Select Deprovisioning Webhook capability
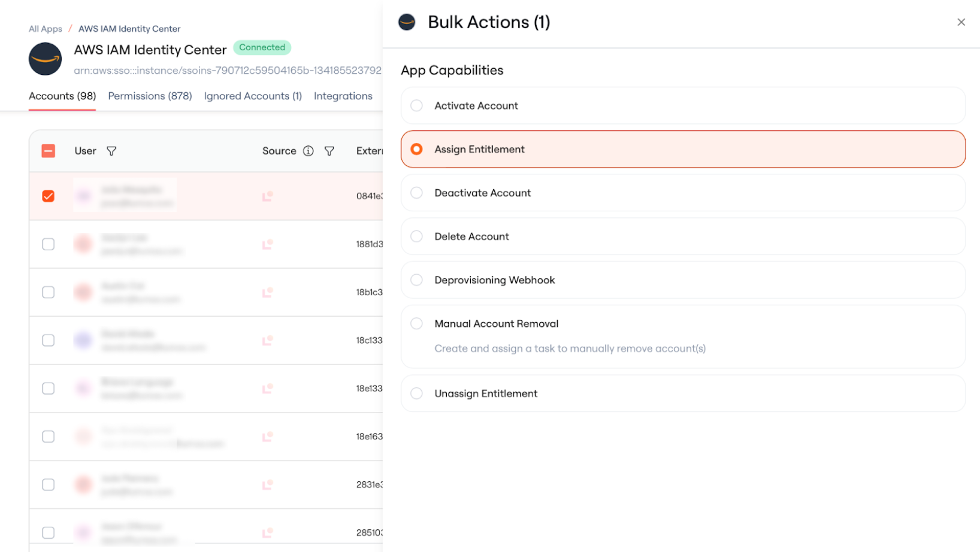Image resolution: width=980 pixels, height=552 pixels. [x=417, y=280]
